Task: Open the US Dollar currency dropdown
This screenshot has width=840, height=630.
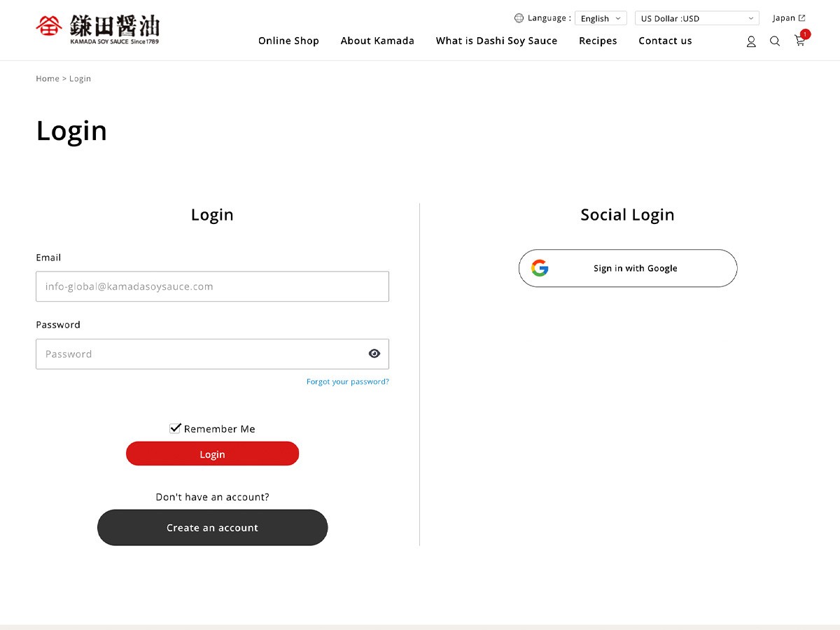Action: (x=697, y=19)
